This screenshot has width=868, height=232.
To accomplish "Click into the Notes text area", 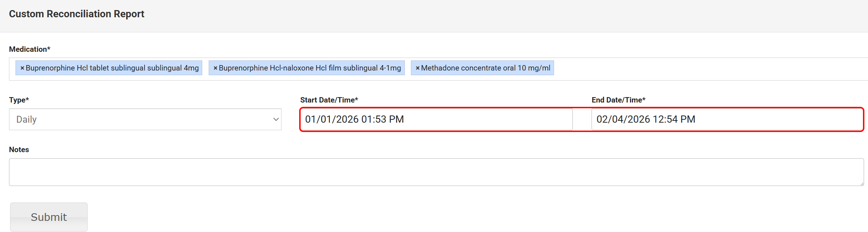I will [x=436, y=172].
